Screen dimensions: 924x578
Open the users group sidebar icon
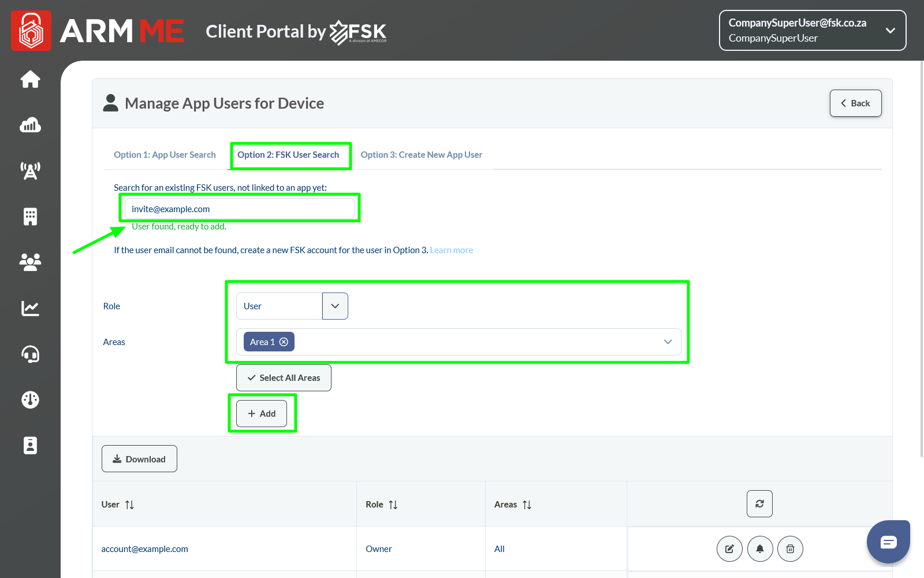coord(30,262)
